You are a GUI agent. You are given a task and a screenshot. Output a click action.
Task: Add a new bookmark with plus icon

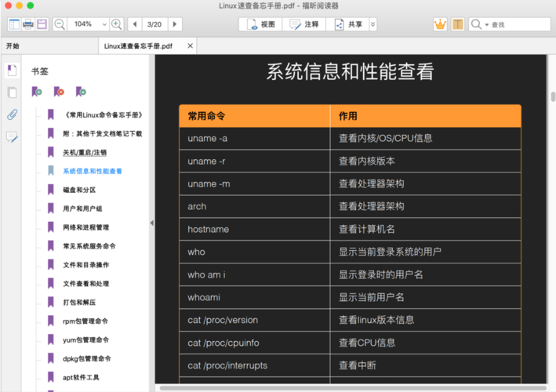click(37, 92)
